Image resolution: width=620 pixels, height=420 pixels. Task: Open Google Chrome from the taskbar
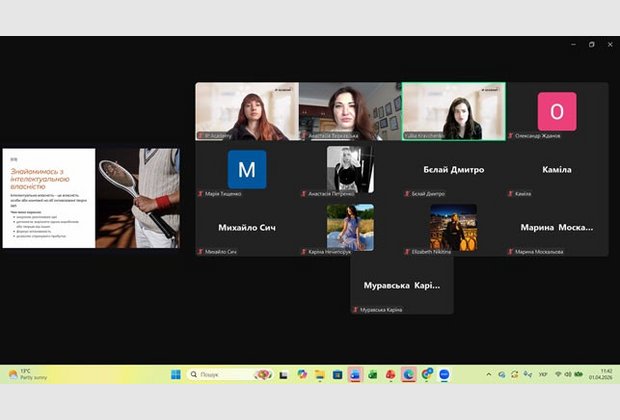click(426, 374)
